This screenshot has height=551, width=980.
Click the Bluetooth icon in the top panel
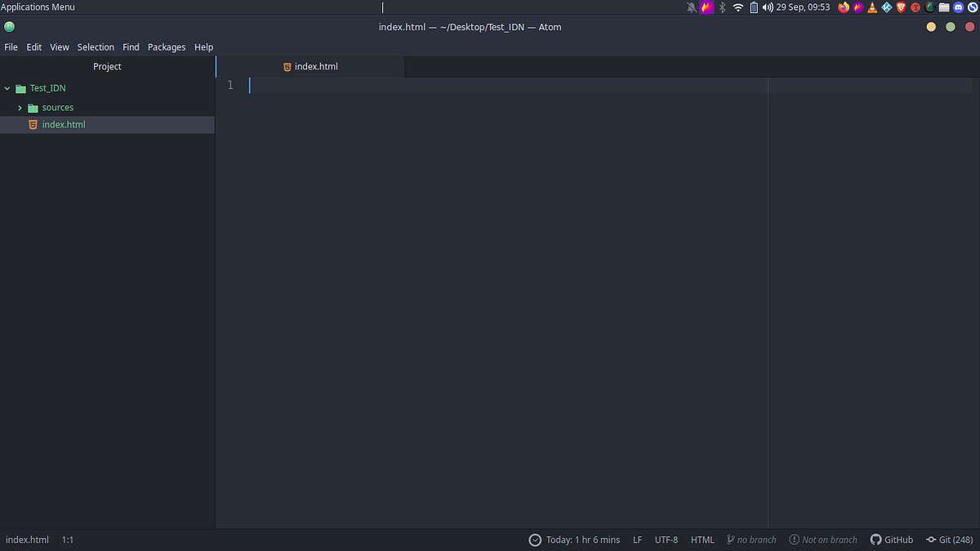point(722,7)
